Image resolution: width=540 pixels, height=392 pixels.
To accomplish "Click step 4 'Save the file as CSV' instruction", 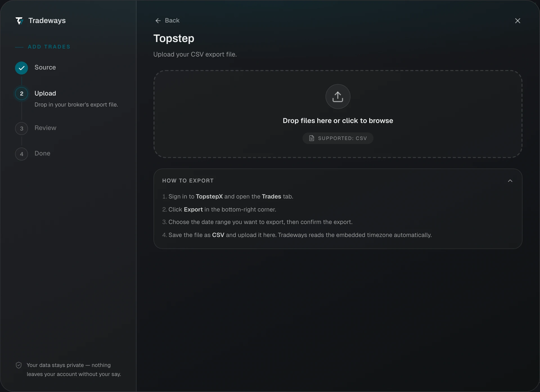I will click(297, 235).
